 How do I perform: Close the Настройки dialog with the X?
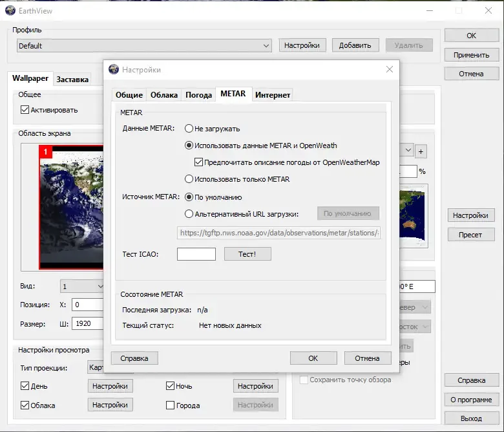(389, 69)
